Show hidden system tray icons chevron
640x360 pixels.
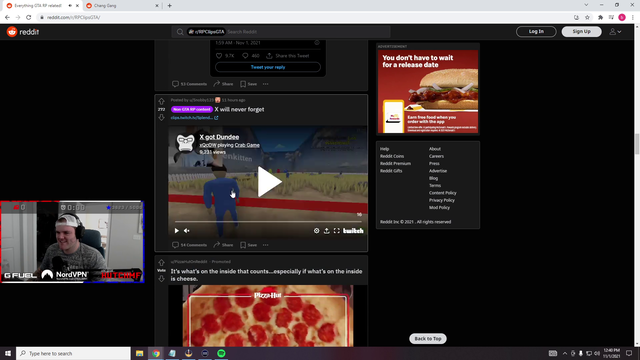[x=565, y=353]
